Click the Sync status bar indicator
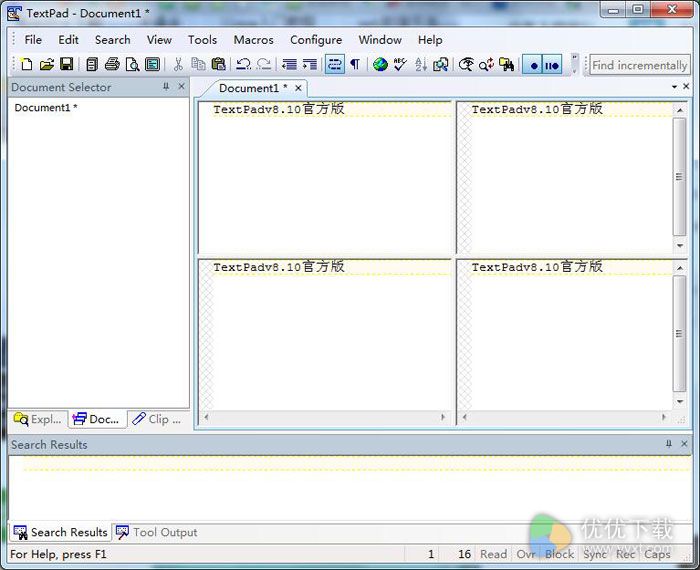The image size is (700, 570). pyautogui.click(x=595, y=554)
